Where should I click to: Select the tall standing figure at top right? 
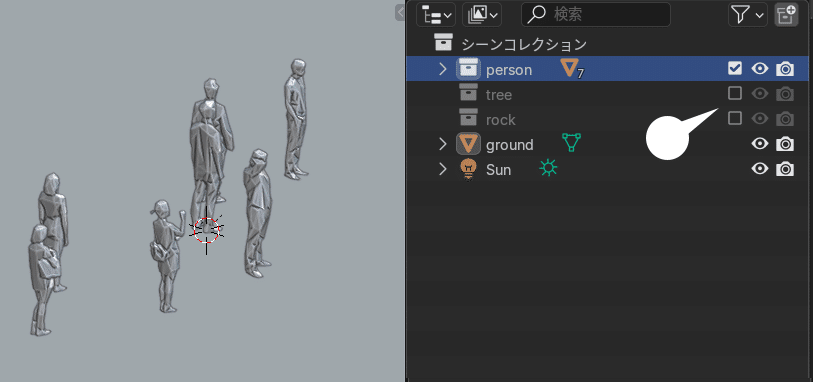(296, 119)
